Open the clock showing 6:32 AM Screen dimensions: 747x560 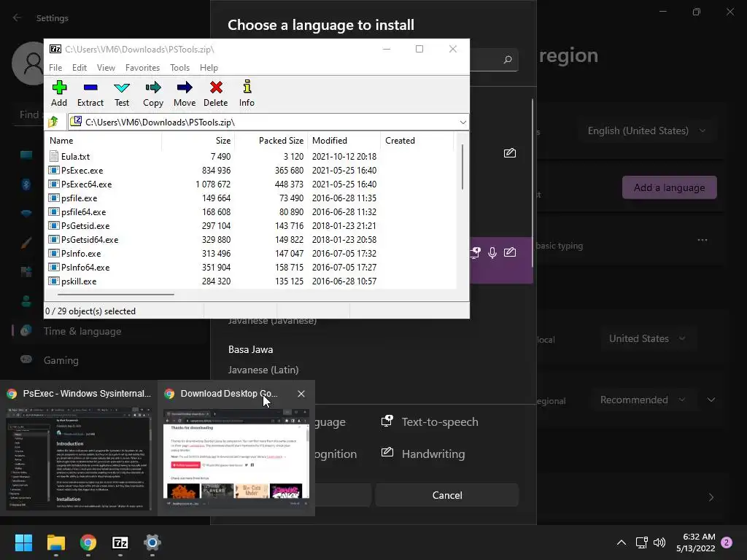click(695, 542)
